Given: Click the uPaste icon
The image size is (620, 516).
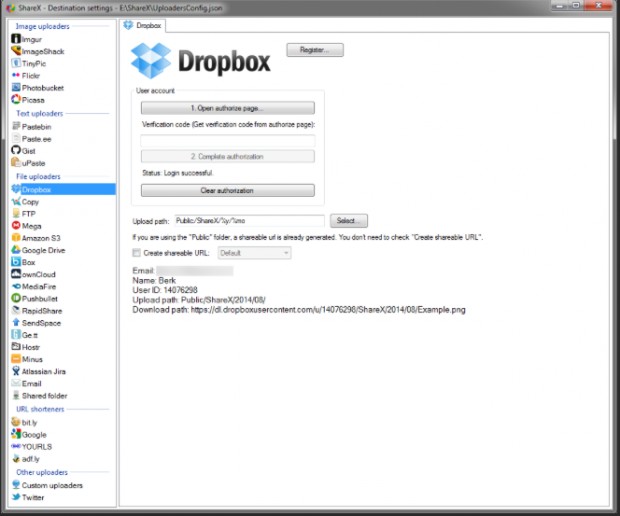Looking at the screenshot, I should (16, 163).
